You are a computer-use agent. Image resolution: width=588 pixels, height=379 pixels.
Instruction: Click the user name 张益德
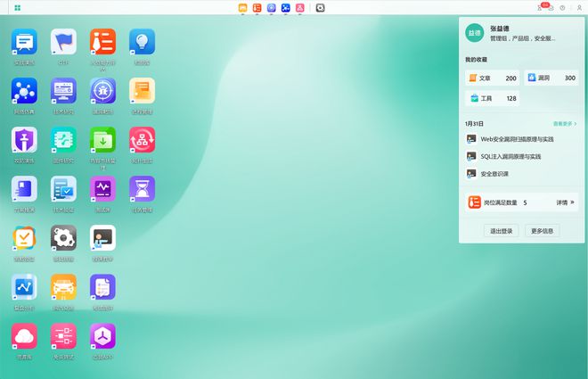(500, 29)
